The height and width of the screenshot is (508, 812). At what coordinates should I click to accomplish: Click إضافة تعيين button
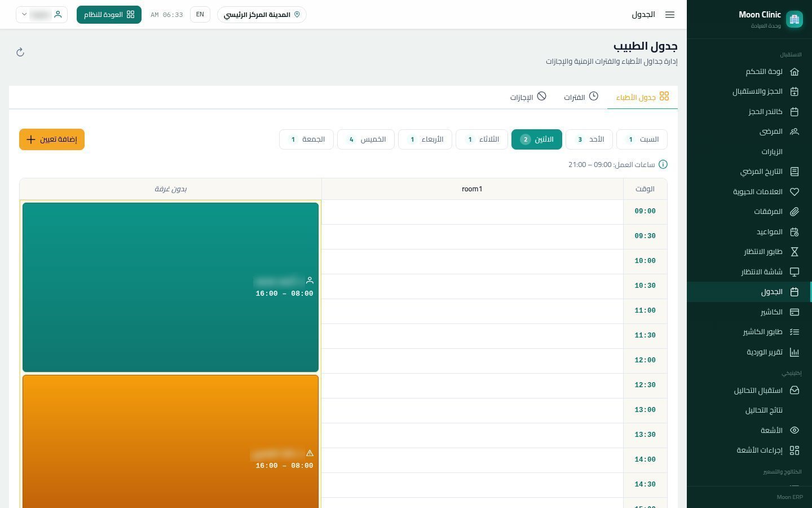(52, 139)
